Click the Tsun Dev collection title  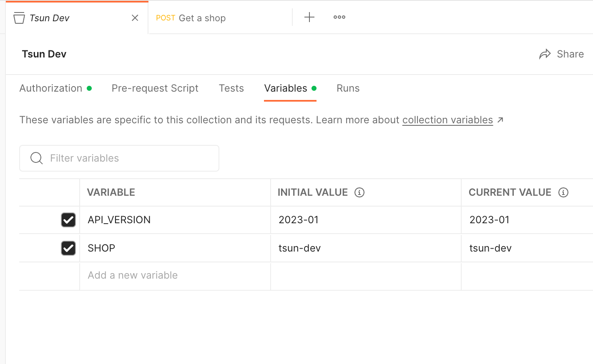pos(44,54)
